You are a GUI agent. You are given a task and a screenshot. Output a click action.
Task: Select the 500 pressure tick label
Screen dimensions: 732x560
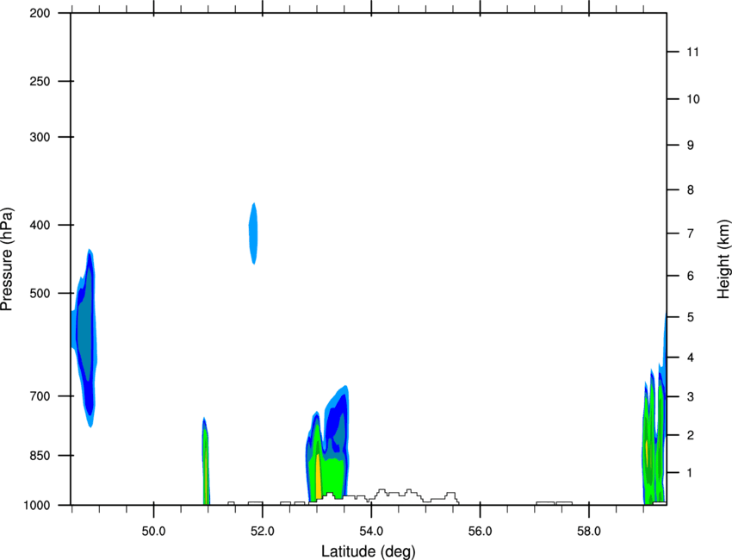(40, 293)
